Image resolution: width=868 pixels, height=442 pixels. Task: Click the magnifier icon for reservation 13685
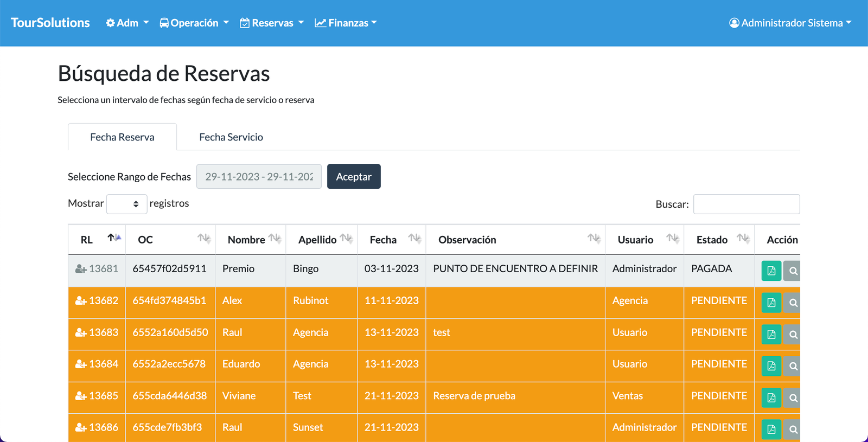click(793, 398)
